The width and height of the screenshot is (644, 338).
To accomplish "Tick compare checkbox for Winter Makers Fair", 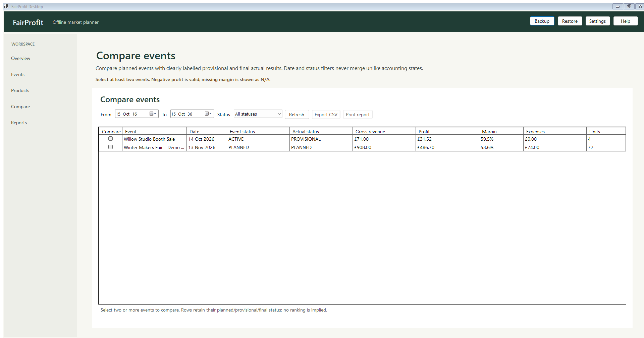I will click(110, 147).
